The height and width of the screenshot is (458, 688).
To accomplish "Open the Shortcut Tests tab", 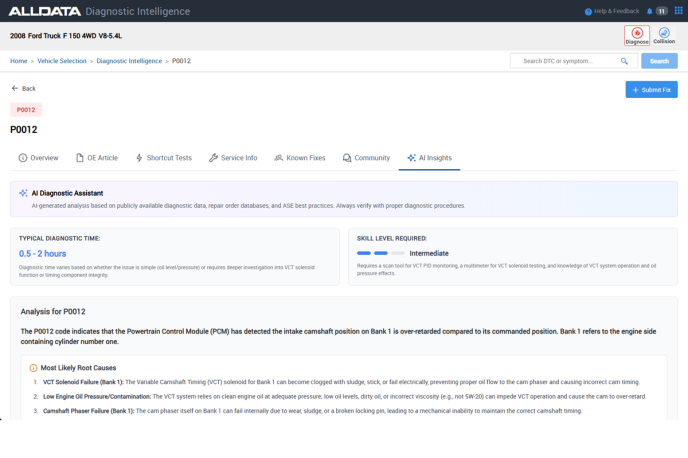I will [164, 157].
